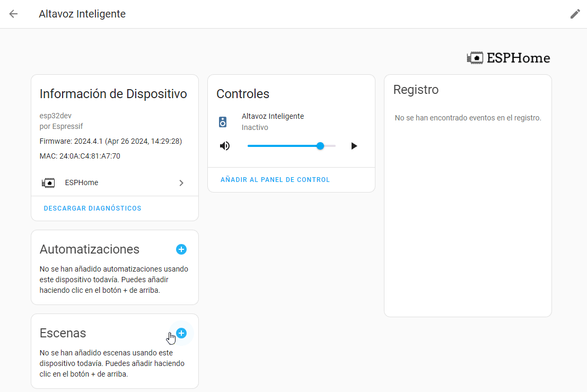Screen dimensions: 587x392
Task: Go back using the top-left arrow
Action: 13,14
